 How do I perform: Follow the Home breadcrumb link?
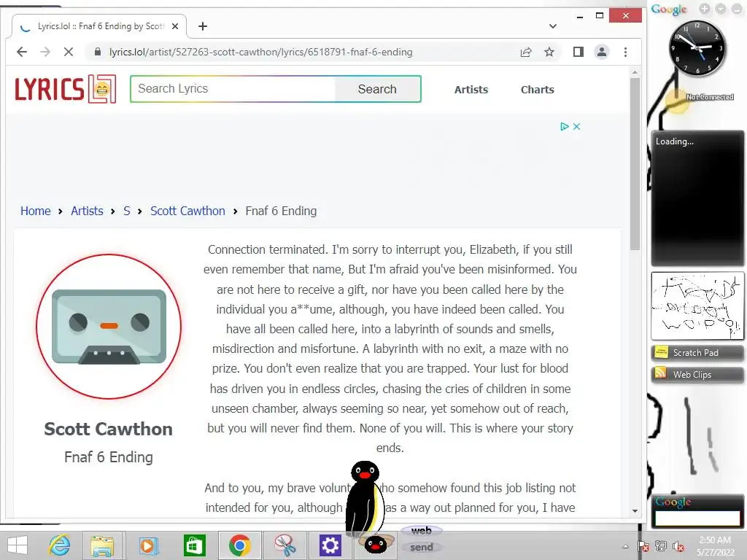(35, 211)
